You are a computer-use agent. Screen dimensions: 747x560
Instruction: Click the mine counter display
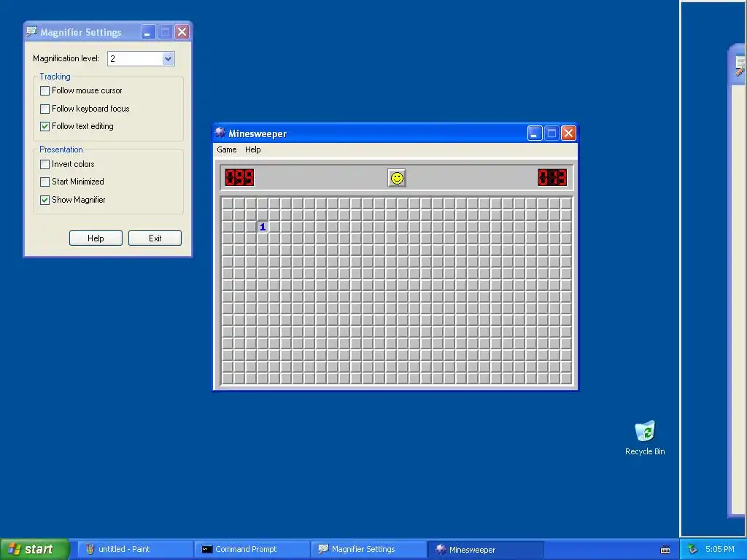tap(239, 178)
